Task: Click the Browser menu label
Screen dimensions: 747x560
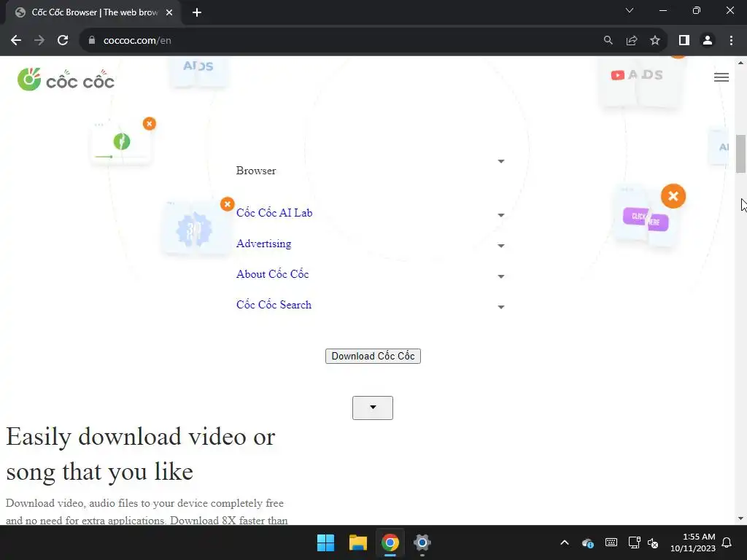Action: coord(256,171)
